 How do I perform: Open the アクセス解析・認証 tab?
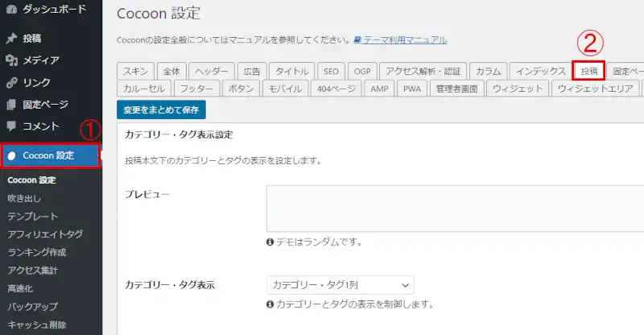pos(420,71)
